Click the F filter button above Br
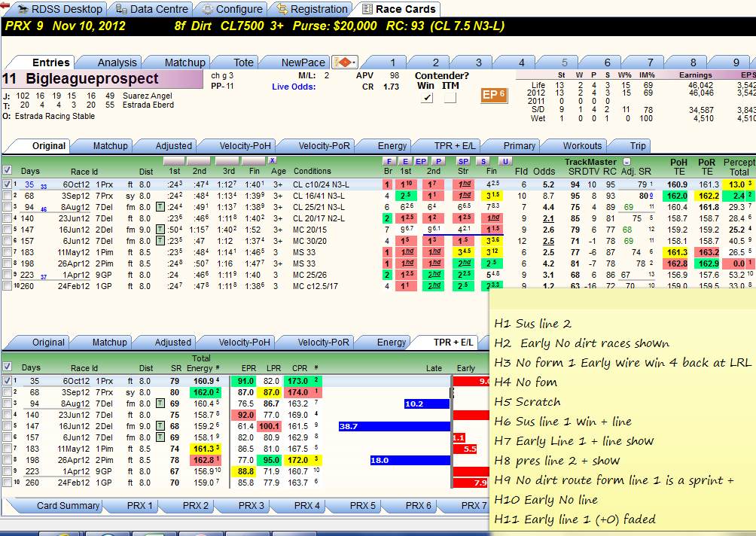The height and width of the screenshot is (536, 756). [x=389, y=161]
